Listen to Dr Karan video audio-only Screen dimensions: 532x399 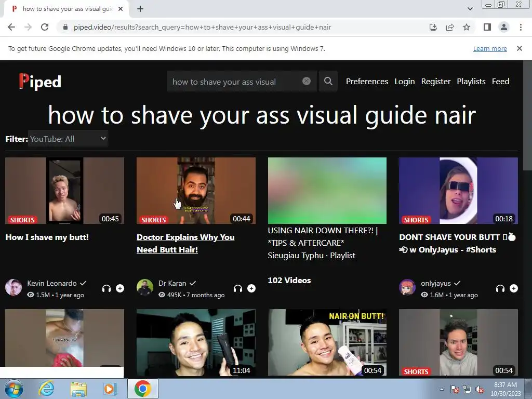tap(238, 288)
